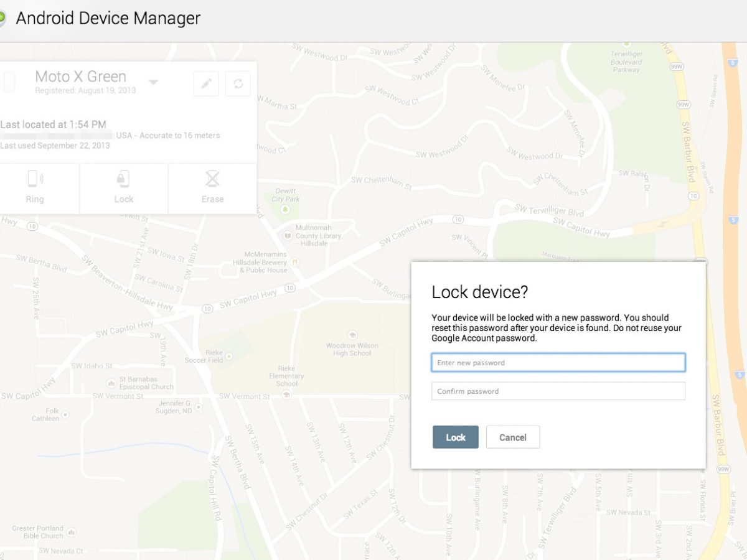Ring the Moto X Green device
Screen dimensions: 747x560
(x=35, y=188)
